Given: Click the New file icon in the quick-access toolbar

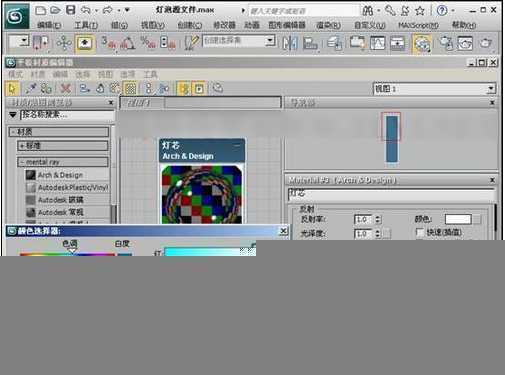Looking at the screenshot, I should [x=40, y=10].
